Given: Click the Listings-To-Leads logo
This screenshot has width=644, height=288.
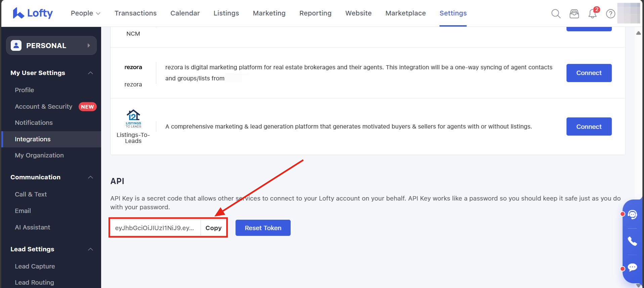Looking at the screenshot, I should pyautogui.click(x=133, y=119).
